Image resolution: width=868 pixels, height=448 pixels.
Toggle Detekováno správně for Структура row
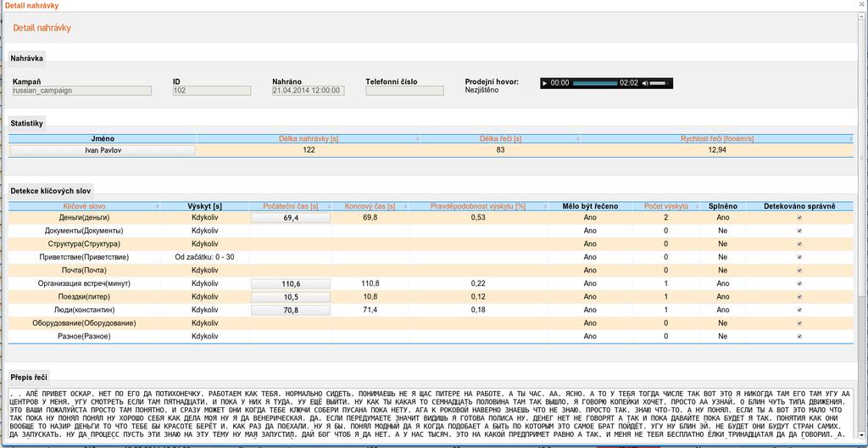(799, 244)
